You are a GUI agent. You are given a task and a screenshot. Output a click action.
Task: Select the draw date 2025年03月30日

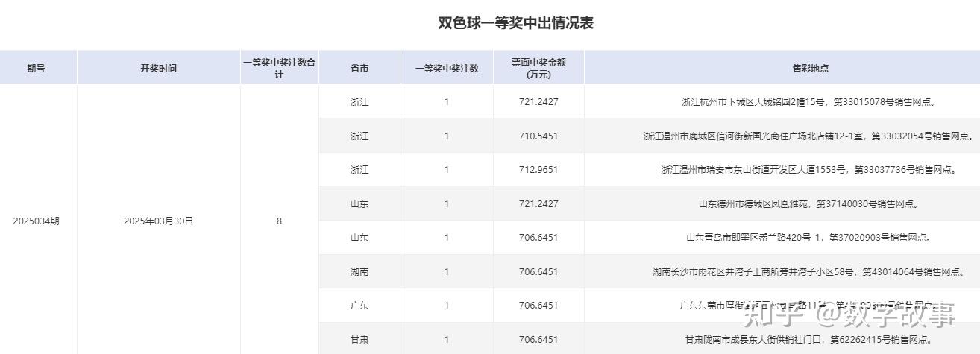pyautogui.click(x=158, y=221)
